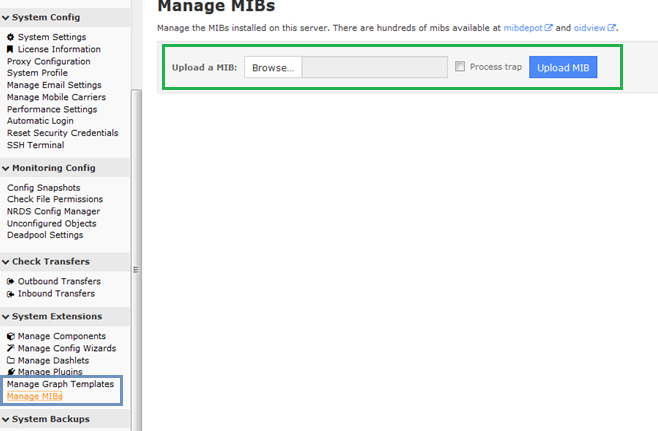
Task: Visit the oidview link
Action: tap(590, 28)
